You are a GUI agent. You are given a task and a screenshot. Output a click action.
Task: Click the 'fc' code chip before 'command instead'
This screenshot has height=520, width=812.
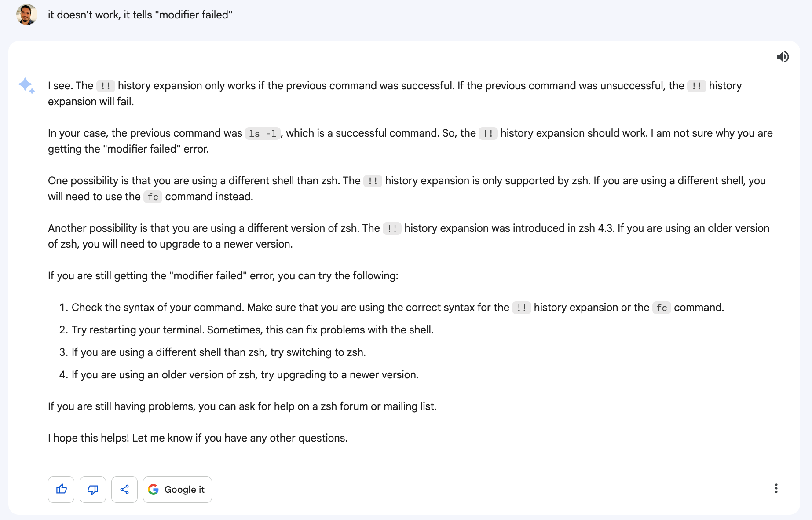point(153,197)
